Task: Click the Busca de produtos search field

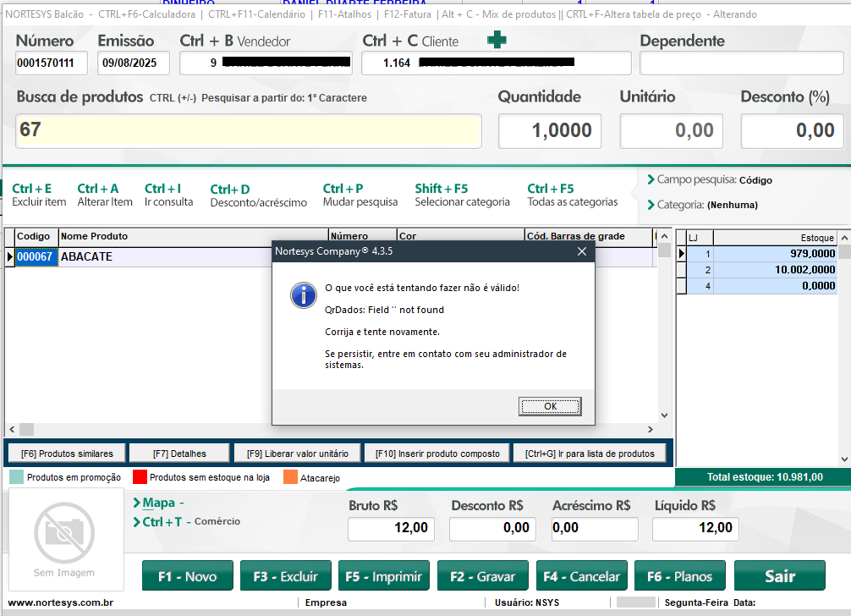Action: coord(249,130)
